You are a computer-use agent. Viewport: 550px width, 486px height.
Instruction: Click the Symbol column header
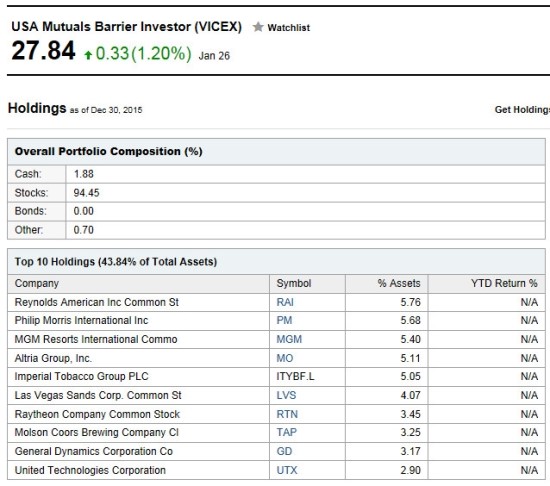pyautogui.click(x=294, y=283)
